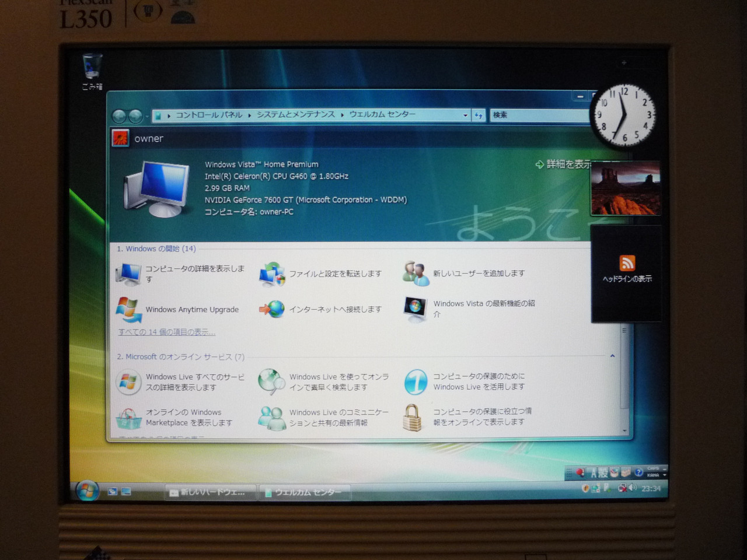
Task: Switch to ウェルカム センター taskbar button
Action: point(305,492)
